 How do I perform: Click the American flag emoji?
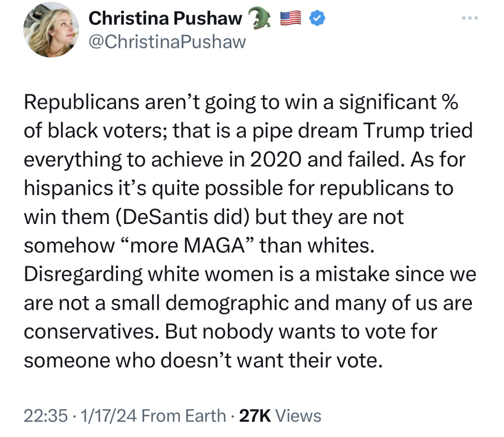(290, 18)
